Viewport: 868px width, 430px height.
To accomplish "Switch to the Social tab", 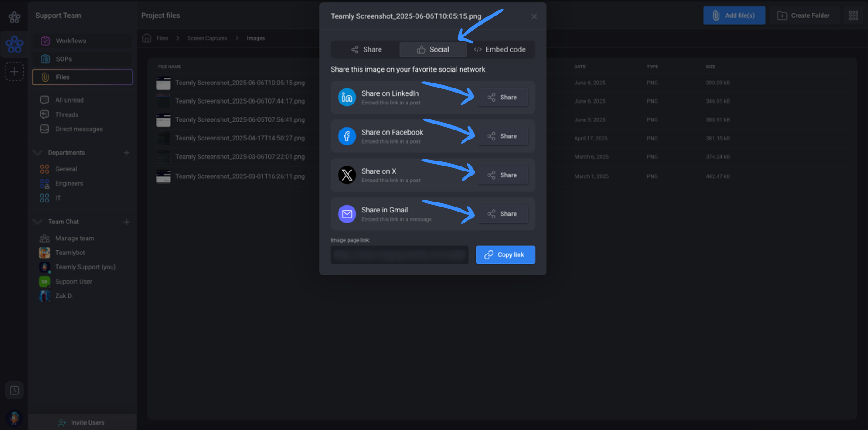I will (x=433, y=50).
